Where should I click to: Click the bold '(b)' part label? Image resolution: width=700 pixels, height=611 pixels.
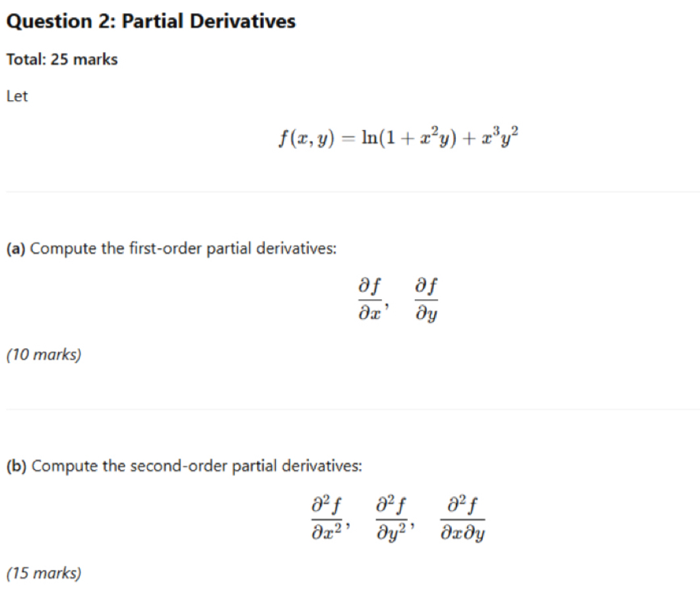16,466
